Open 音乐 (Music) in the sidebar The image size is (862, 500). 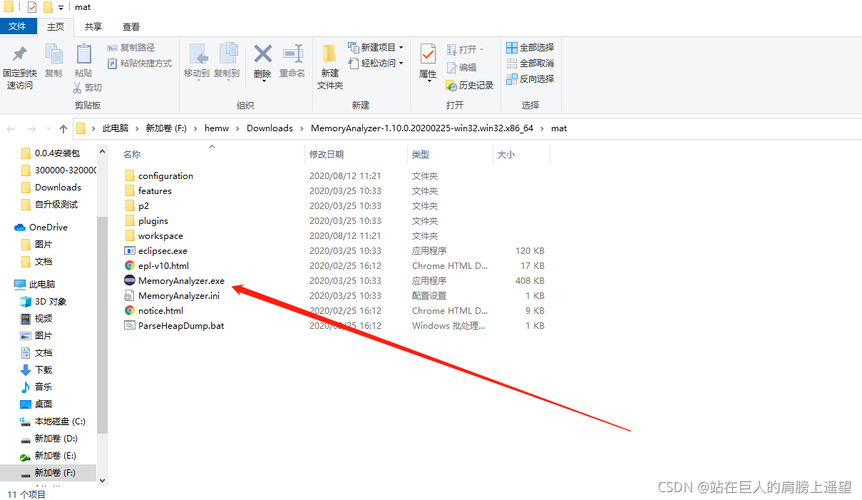(x=43, y=387)
